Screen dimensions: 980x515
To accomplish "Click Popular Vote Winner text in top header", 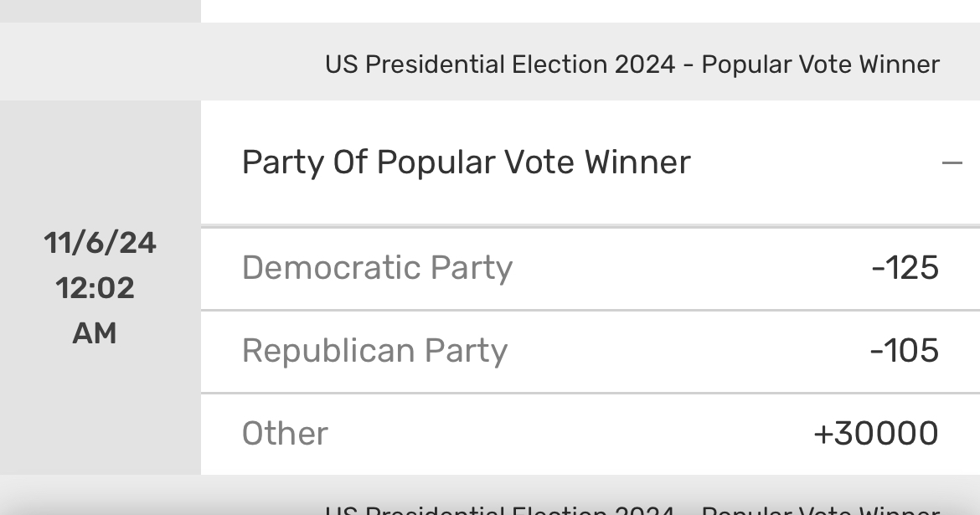I will [x=821, y=64].
